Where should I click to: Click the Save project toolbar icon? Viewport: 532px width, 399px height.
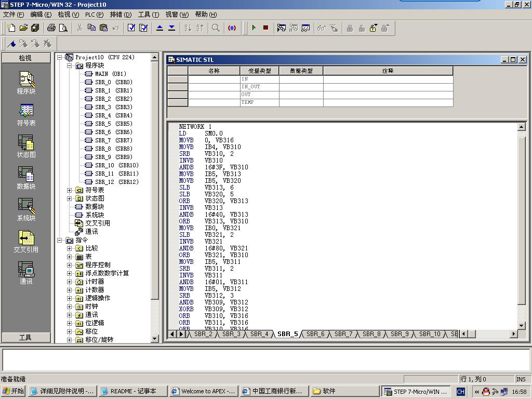point(35,28)
